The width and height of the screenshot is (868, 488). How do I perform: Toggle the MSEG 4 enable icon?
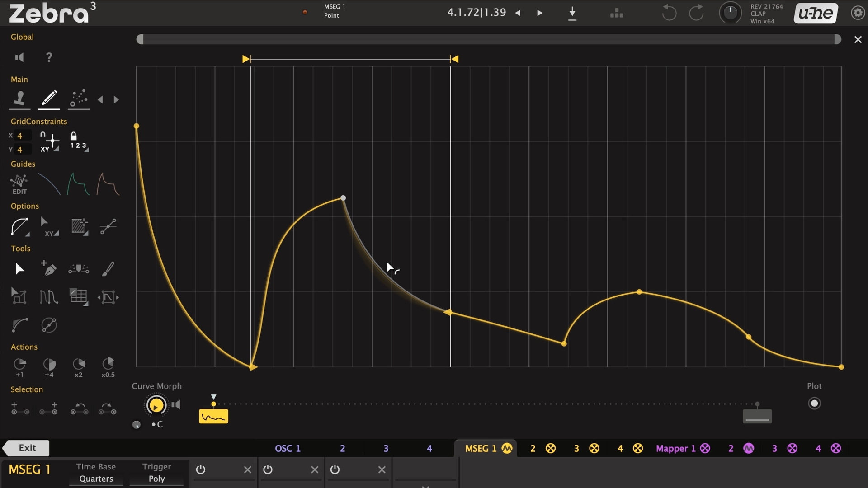pyautogui.click(x=638, y=448)
